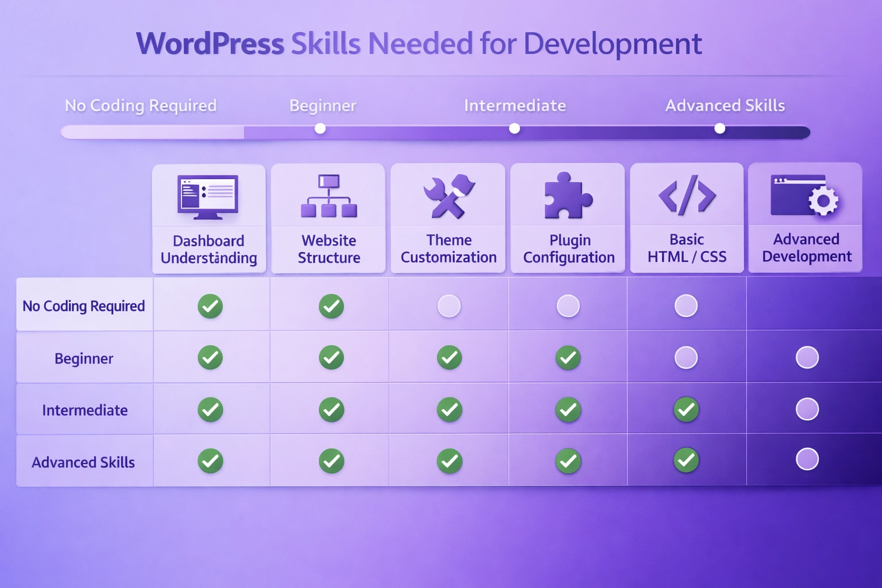
Task: Toggle the empty circle under Plugin Configuration for No Coding Required
Action: click(568, 305)
